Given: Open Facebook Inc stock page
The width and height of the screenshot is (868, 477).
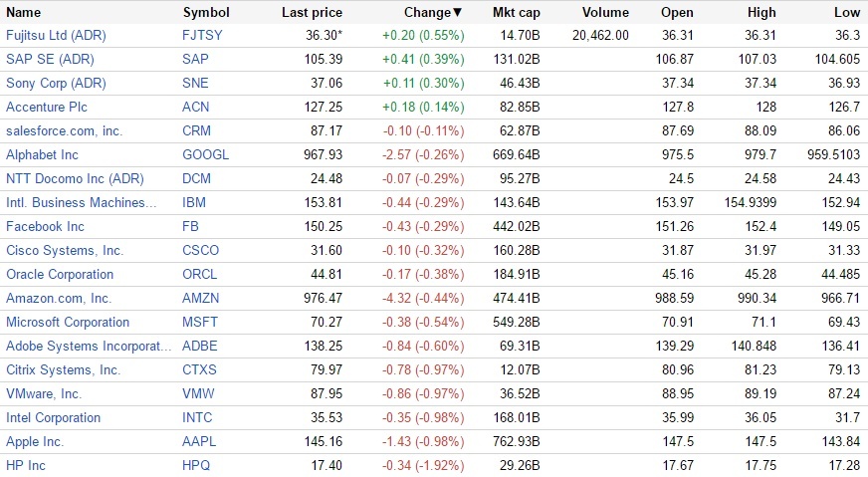Looking at the screenshot, I should click(x=45, y=226).
